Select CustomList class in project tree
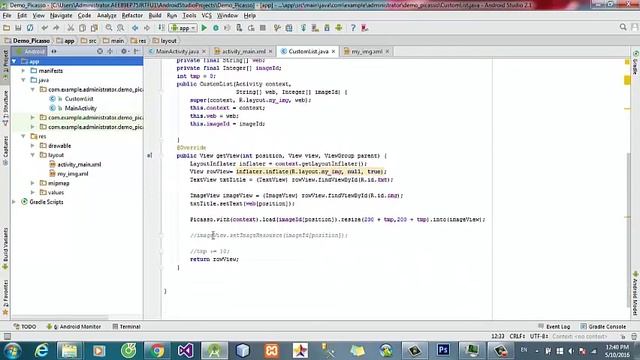The height and width of the screenshot is (360, 640). pyautogui.click(x=79, y=99)
